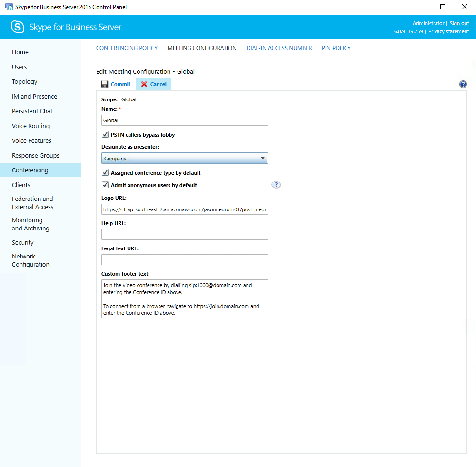Click the Skype logo in the header
The height and width of the screenshot is (467, 476).
click(18, 27)
